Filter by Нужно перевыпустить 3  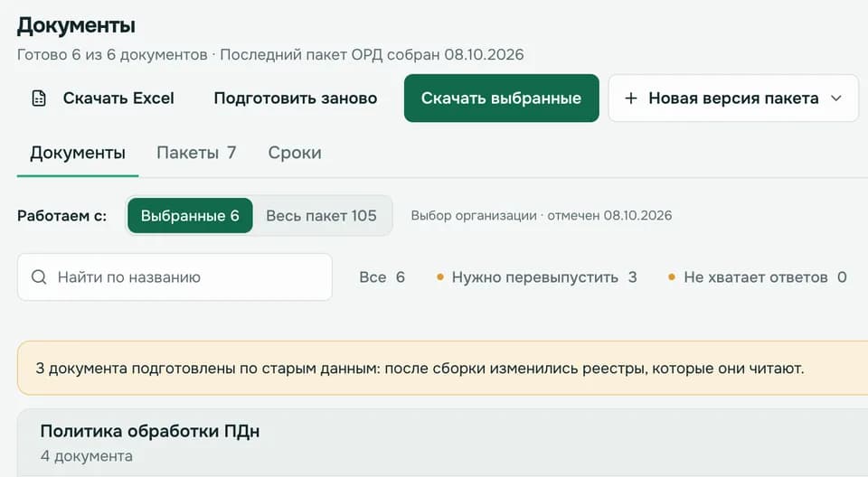point(536,276)
